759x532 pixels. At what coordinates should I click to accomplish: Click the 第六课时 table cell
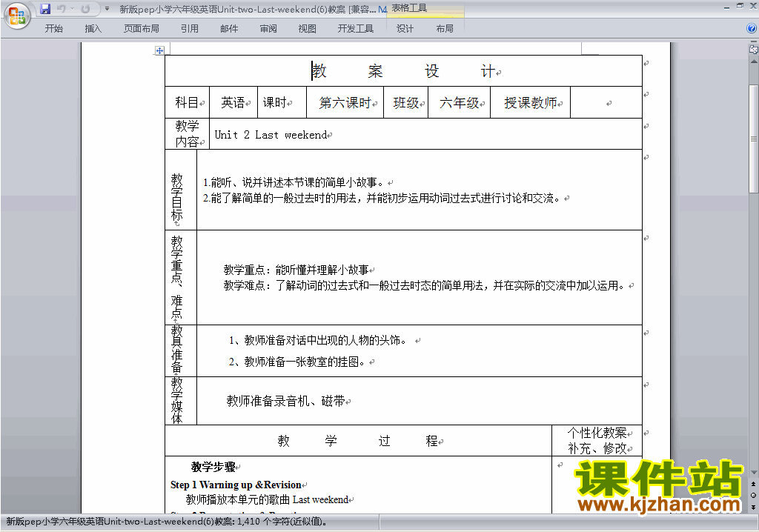pos(345,103)
